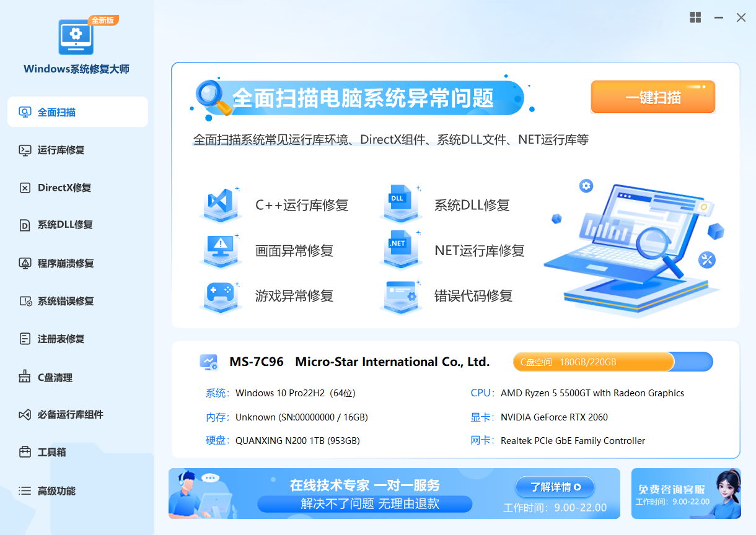This screenshot has width=756, height=535.
Task: Click the 注册表修复 sidebar icon
Action: 25,339
